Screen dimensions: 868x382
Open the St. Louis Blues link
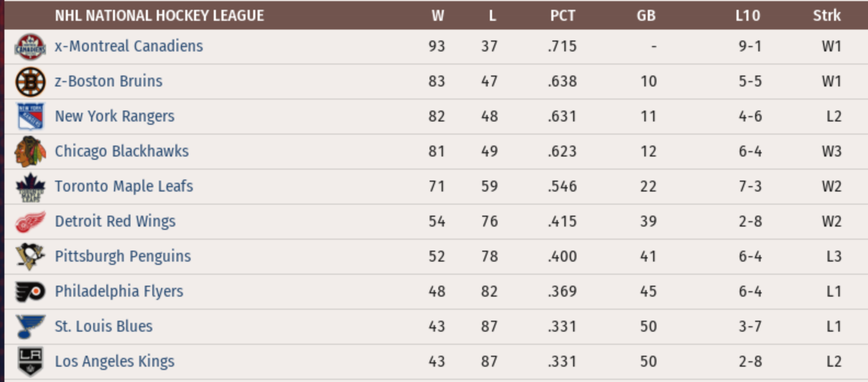[x=104, y=326]
